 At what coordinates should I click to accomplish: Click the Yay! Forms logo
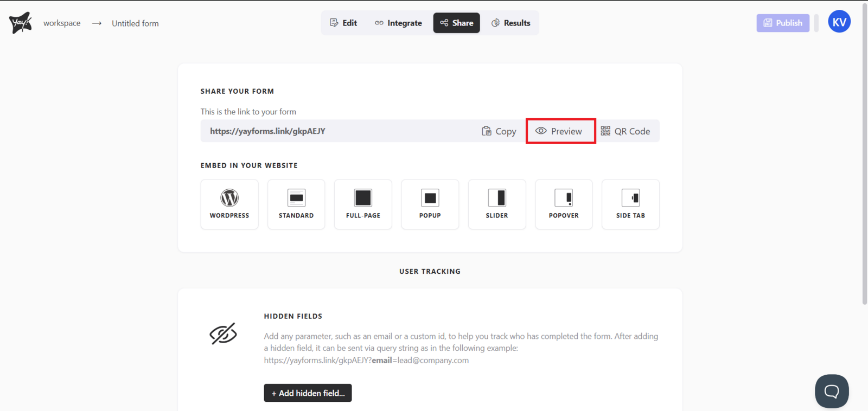[21, 23]
